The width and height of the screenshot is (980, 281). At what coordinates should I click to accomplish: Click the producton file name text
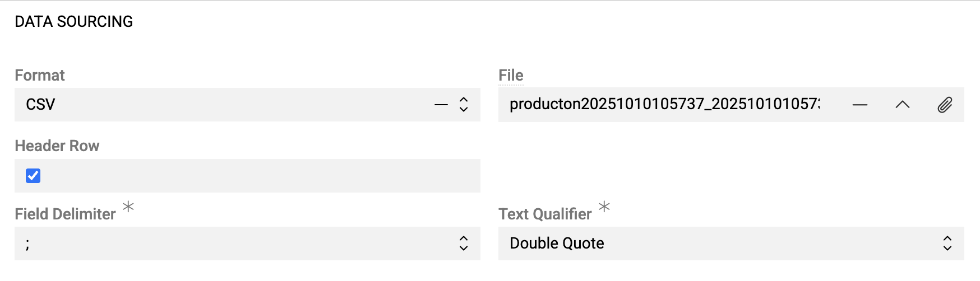(x=664, y=104)
